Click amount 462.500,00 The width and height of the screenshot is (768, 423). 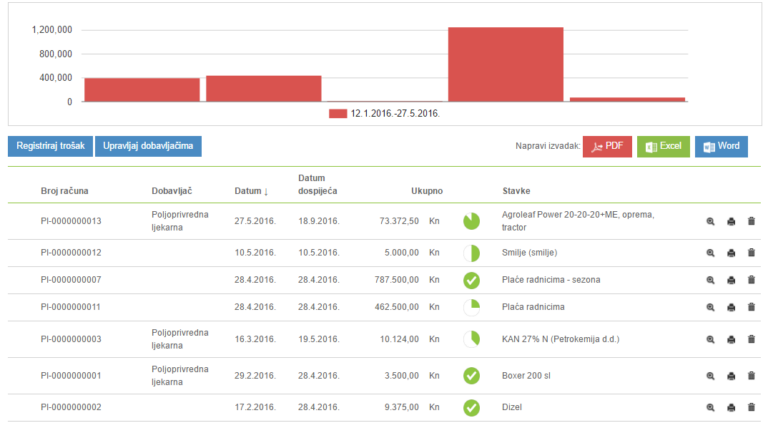coord(397,307)
